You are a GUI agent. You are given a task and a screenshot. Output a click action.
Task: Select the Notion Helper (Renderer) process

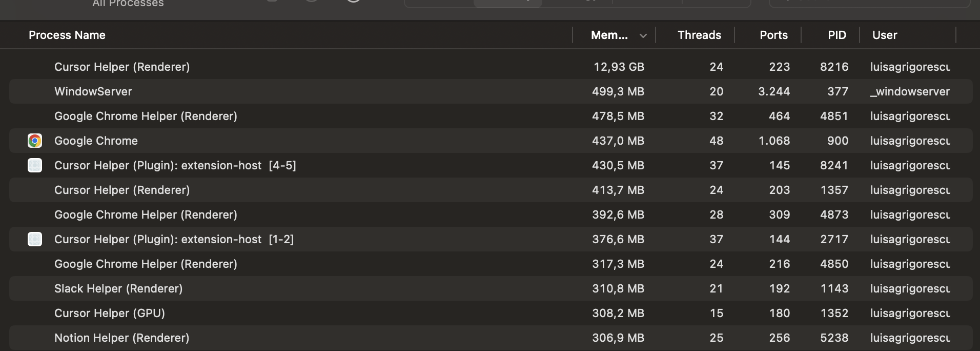pos(122,338)
